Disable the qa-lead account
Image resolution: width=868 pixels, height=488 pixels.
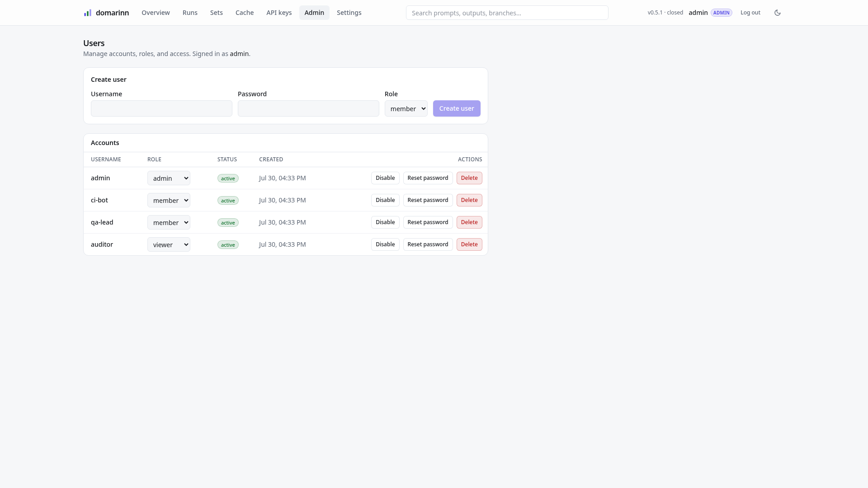coord(385,222)
